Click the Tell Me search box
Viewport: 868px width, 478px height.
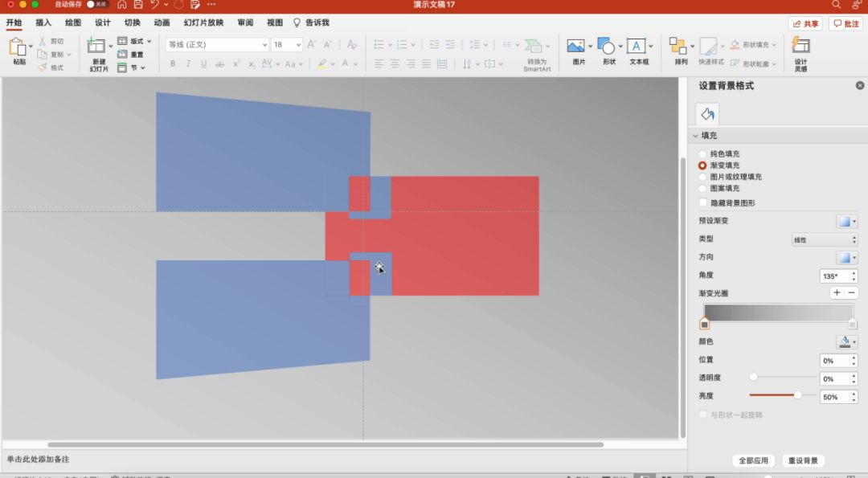point(311,22)
